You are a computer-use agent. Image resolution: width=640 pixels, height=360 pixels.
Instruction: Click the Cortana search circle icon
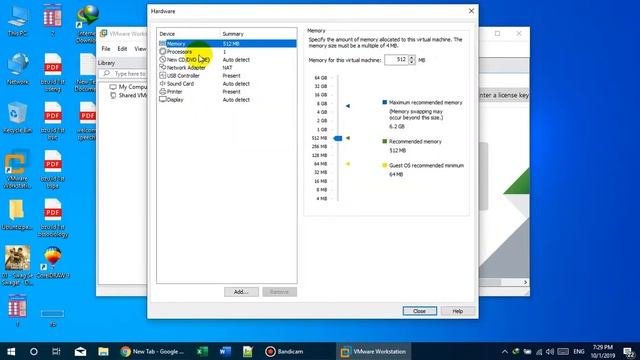(x=34, y=351)
